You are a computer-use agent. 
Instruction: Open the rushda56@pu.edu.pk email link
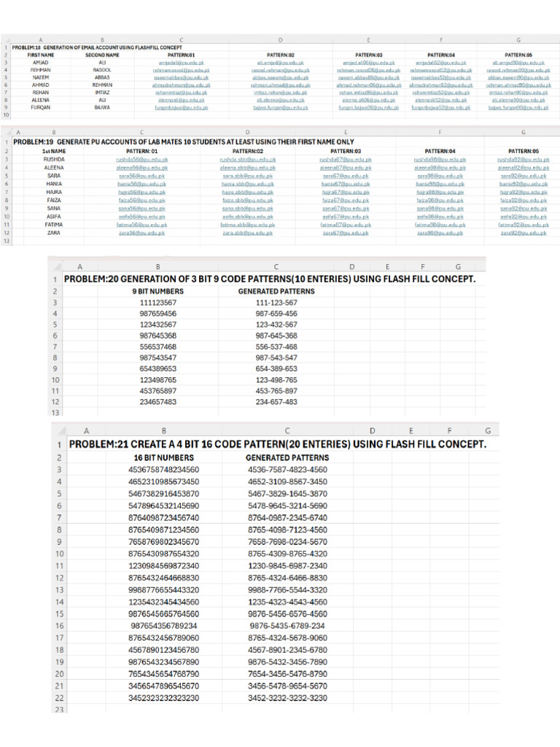point(142,160)
